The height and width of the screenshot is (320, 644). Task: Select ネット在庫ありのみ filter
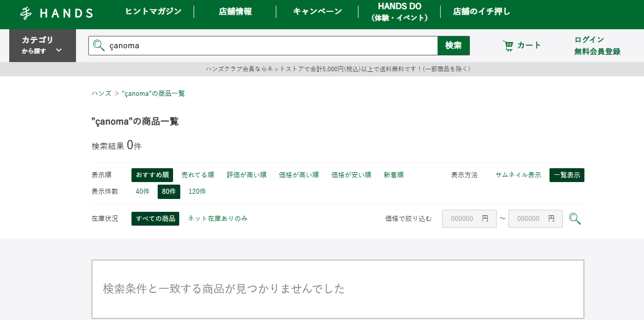[x=218, y=218]
